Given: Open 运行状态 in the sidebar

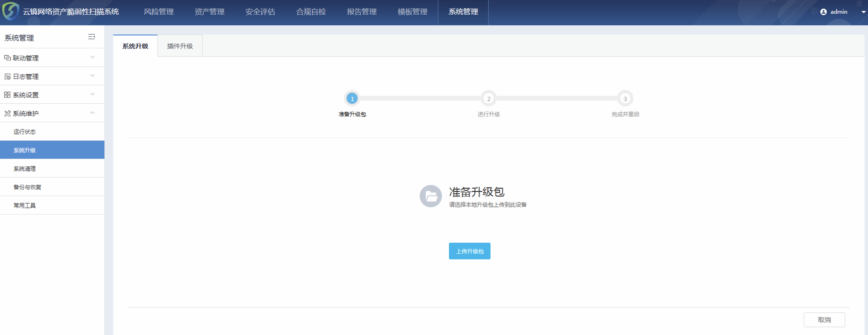Looking at the screenshot, I should click(x=52, y=132).
